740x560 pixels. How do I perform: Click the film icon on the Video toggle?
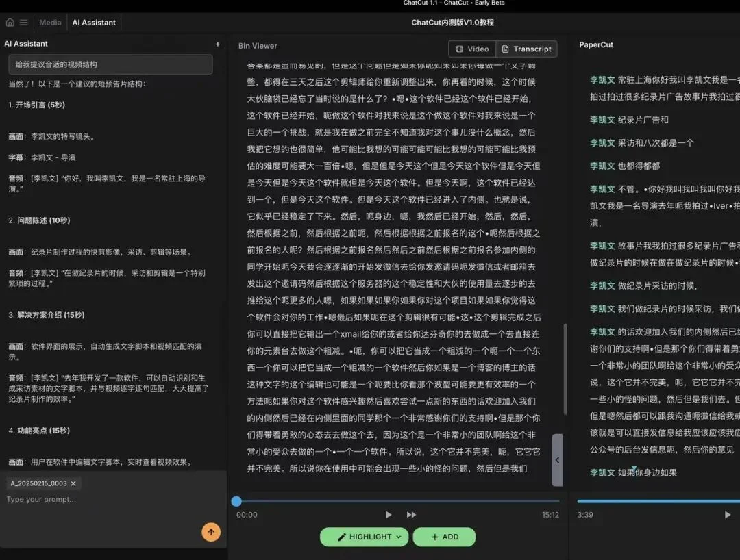[x=458, y=49]
